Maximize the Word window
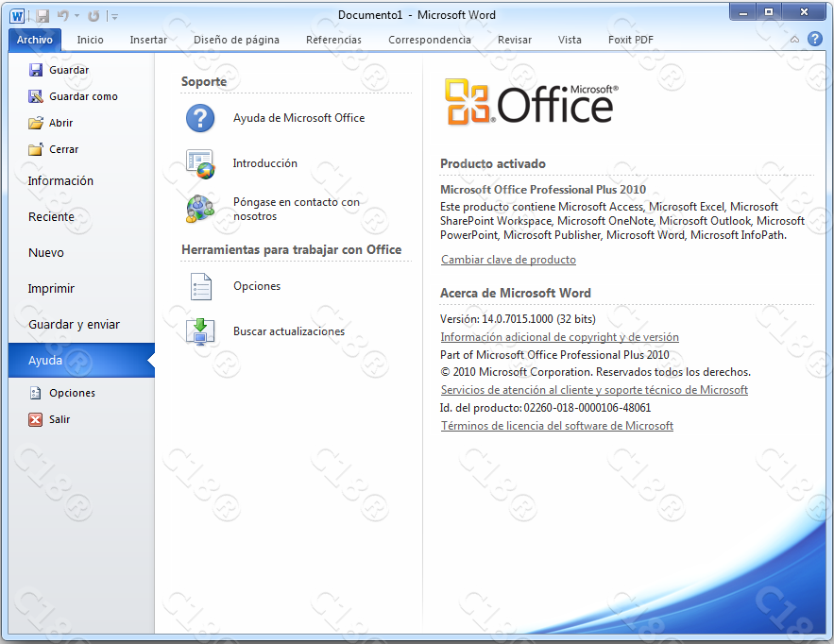 [769, 11]
